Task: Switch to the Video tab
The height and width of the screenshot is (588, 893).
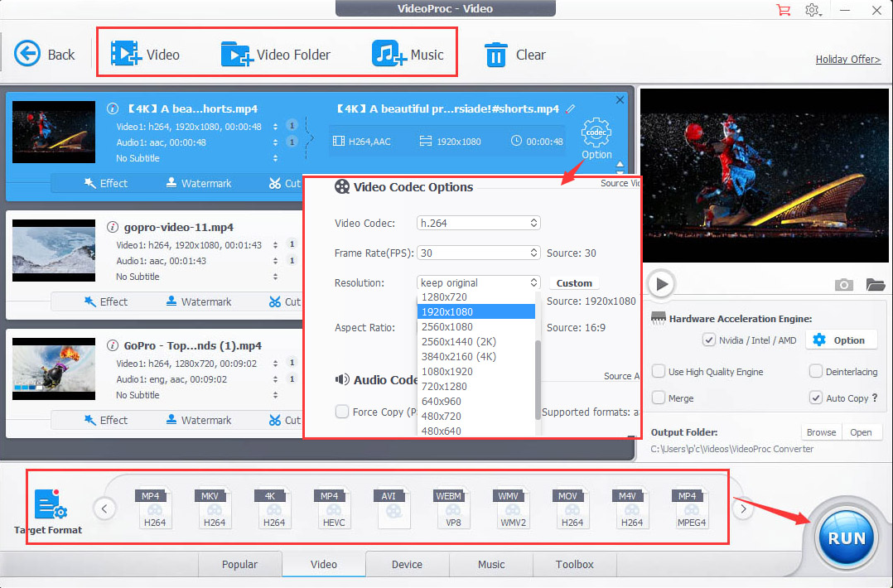Action: (323, 564)
